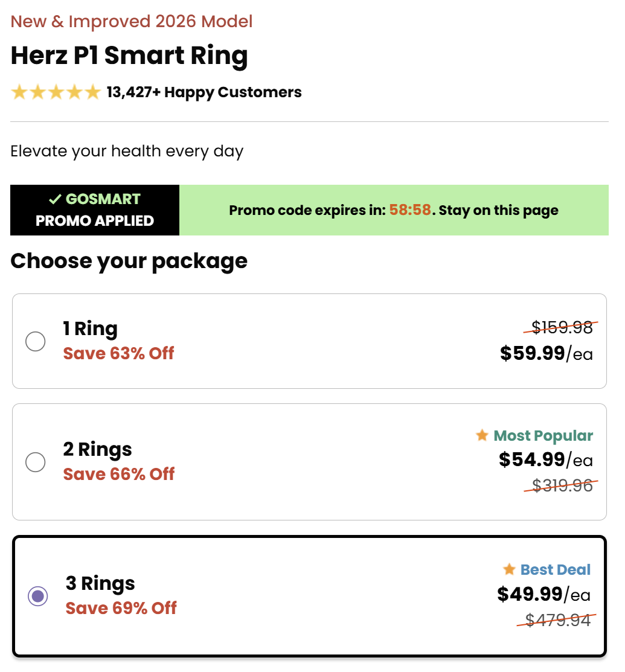Click the first gold rating star
The width and height of the screenshot is (625, 672).
19,92
